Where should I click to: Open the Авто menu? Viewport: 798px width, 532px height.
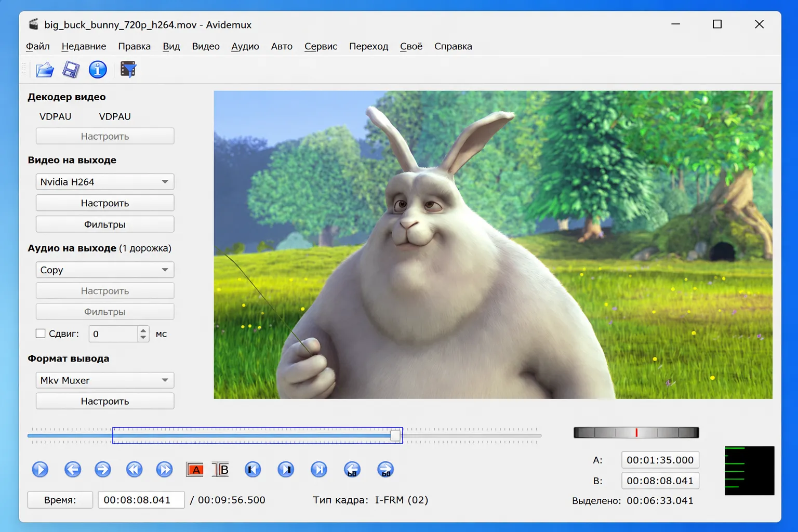point(282,46)
